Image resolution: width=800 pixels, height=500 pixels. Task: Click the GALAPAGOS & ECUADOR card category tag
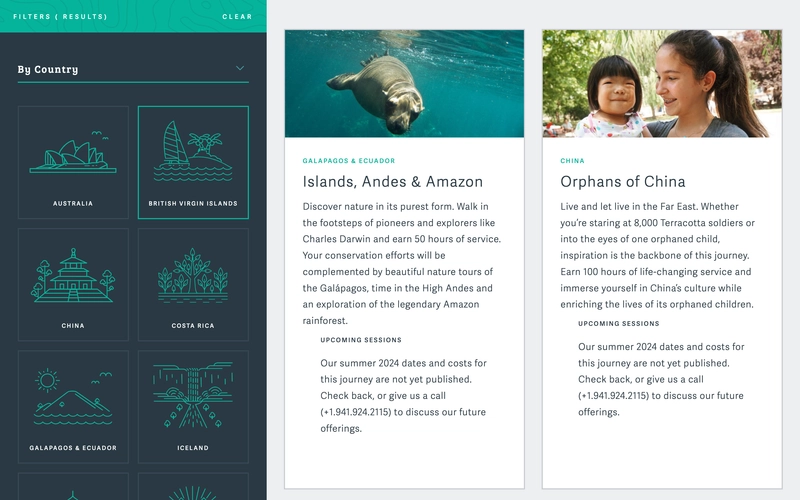click(x=349, y=161)
